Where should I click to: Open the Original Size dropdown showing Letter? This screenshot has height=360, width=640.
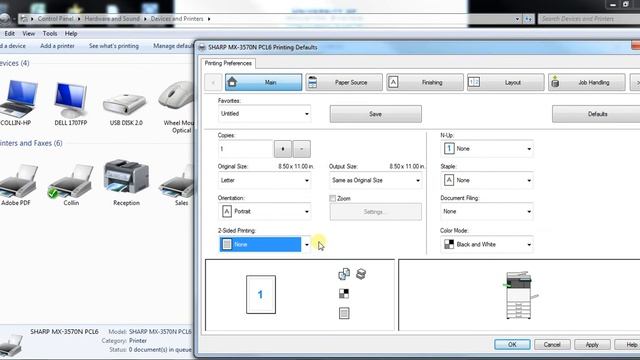[264, 180]
